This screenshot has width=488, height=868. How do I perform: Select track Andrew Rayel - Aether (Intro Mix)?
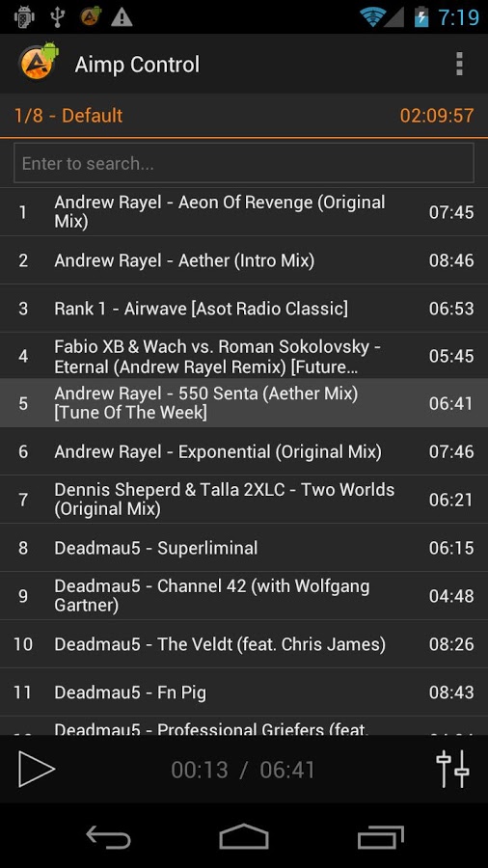(244, 260)
